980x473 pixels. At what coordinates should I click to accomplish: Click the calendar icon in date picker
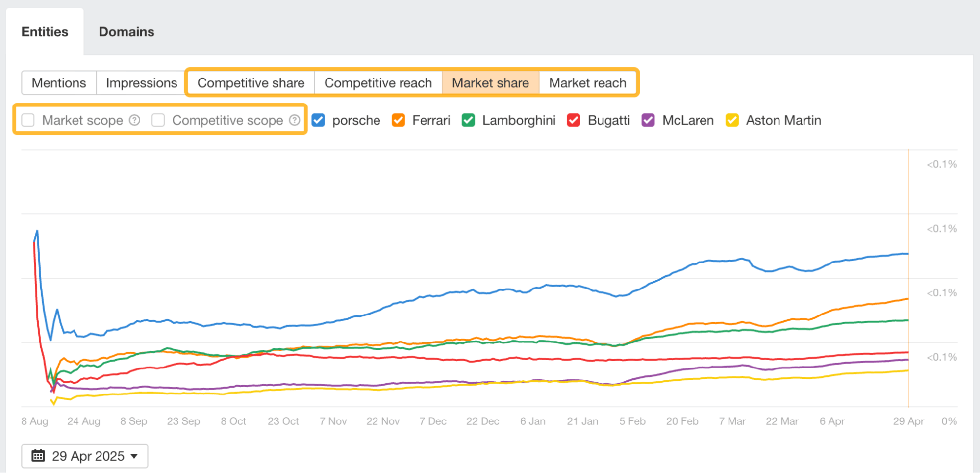[x=38, y=456]
